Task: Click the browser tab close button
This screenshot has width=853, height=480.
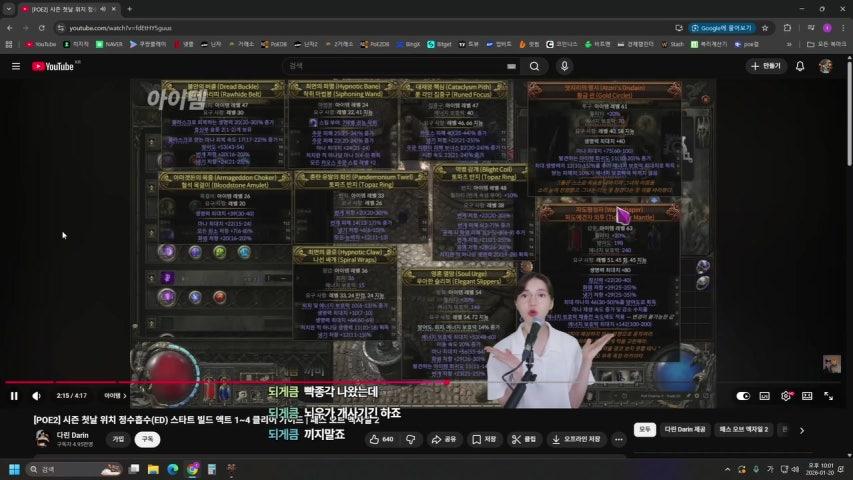Action: 114,9
